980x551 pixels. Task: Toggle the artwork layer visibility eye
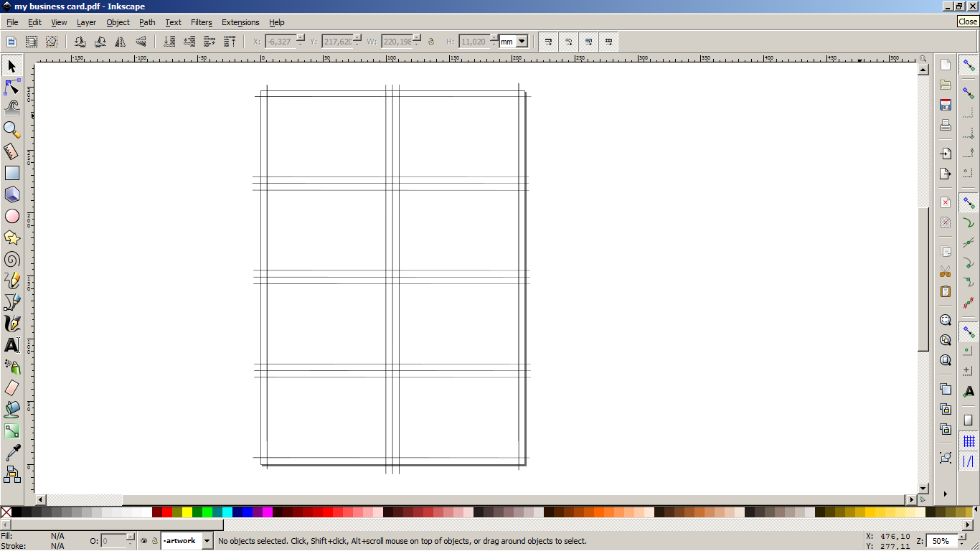pos(144,541)
